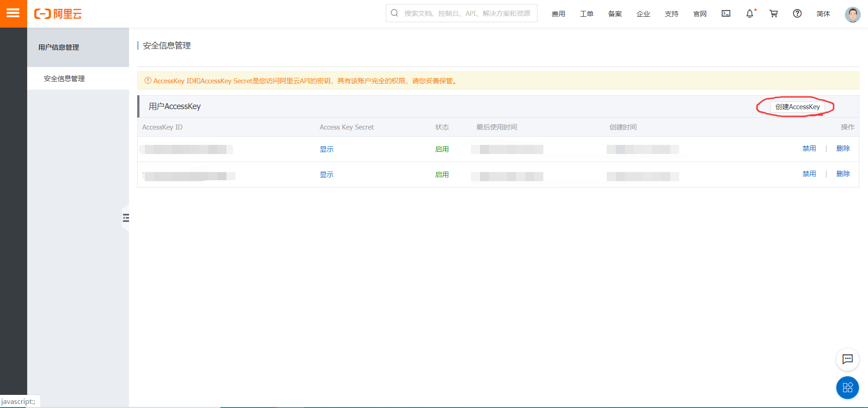
Task: Open the shopping cart icon
Action: 773,14
